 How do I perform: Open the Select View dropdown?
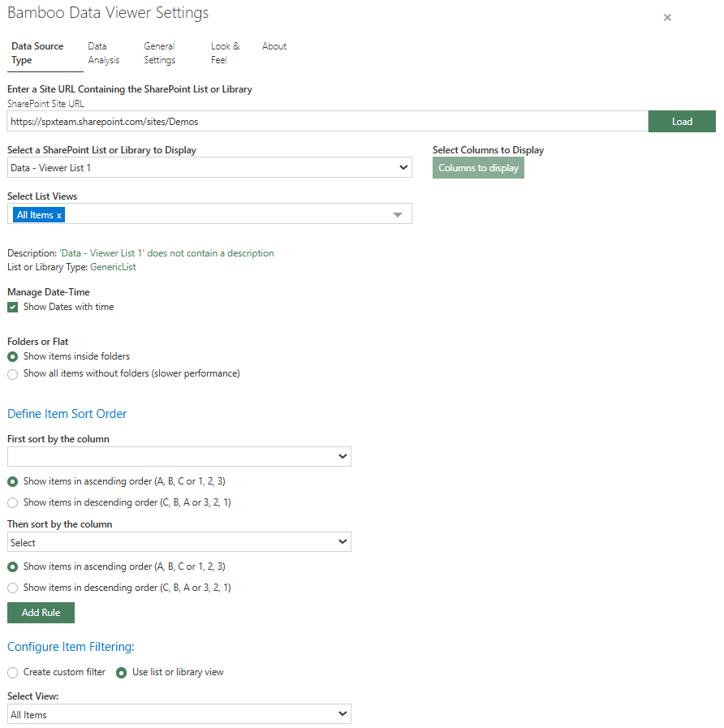(x=179, y=714)
